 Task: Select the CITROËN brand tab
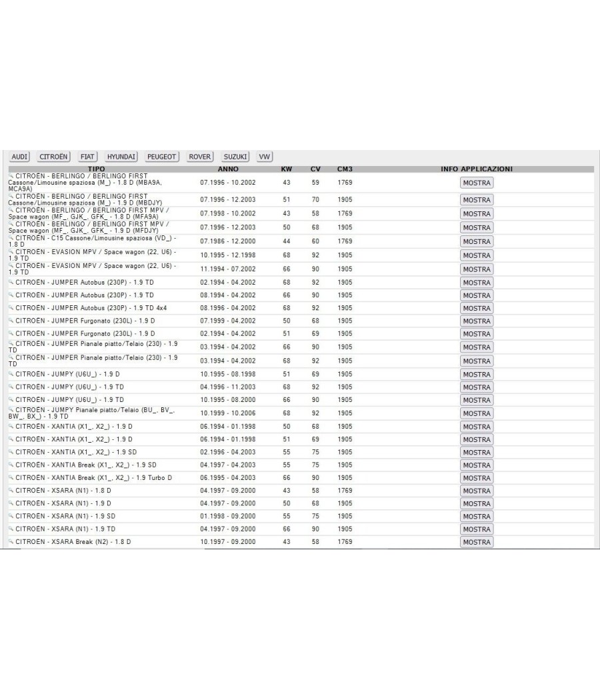53,157
